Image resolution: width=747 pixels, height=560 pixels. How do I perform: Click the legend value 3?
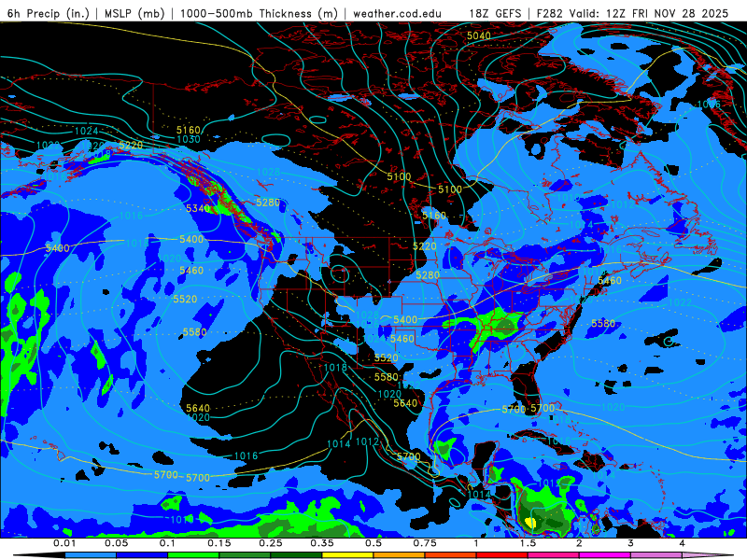click(x=631, y=543)
